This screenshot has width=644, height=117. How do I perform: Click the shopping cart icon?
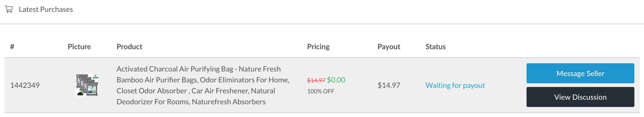pos(9,9)
